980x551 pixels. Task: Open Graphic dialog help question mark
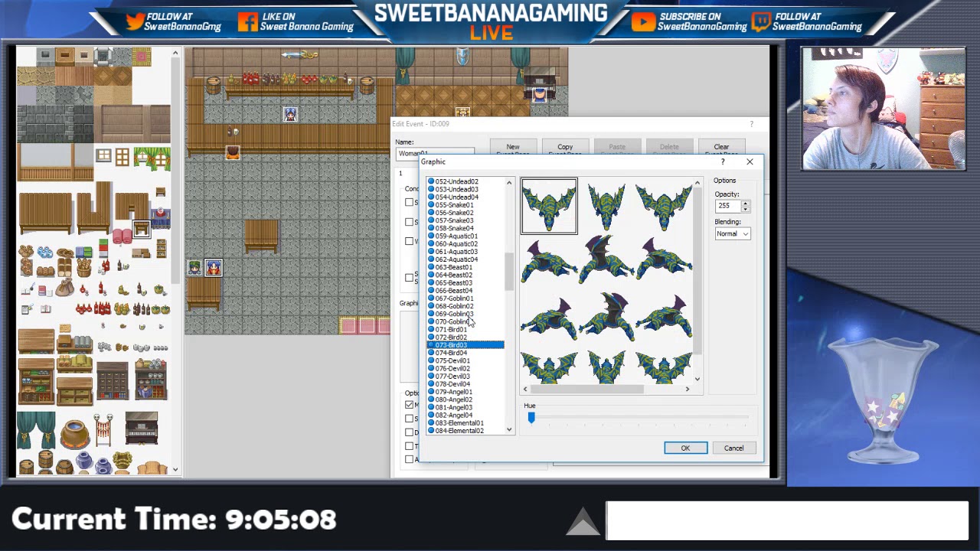(x=724, y=161)
